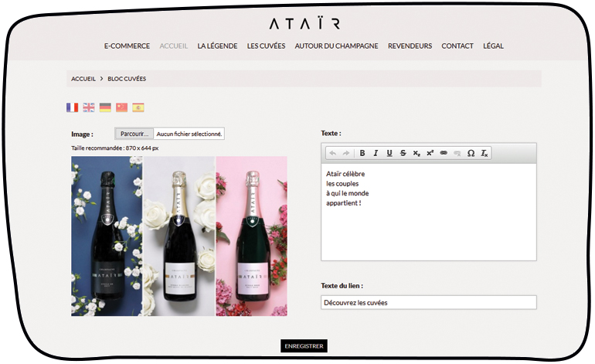
Task: Focus the Texte du lien input field
Action: [428, 302]
